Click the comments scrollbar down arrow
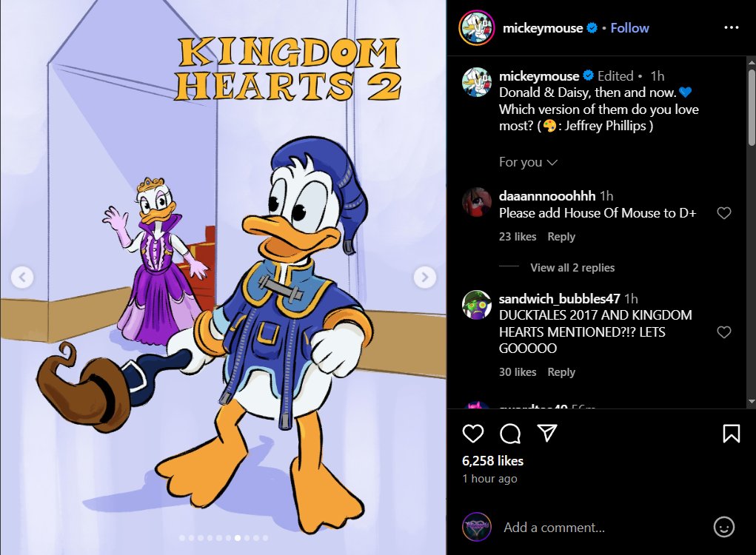The image size is (756, 555). pos(751,401)
